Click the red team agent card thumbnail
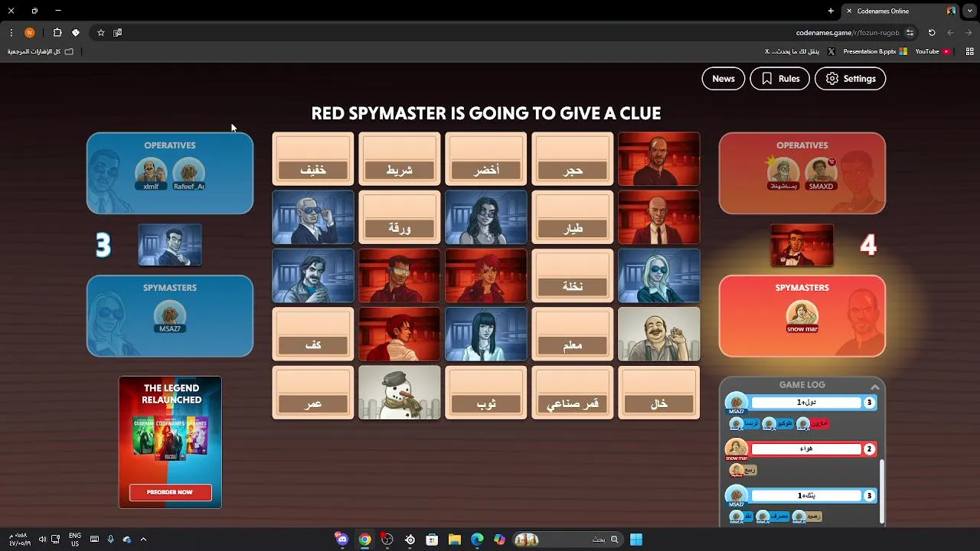Image resolution: width=980 pixels, height=551 pixels. 802,245
